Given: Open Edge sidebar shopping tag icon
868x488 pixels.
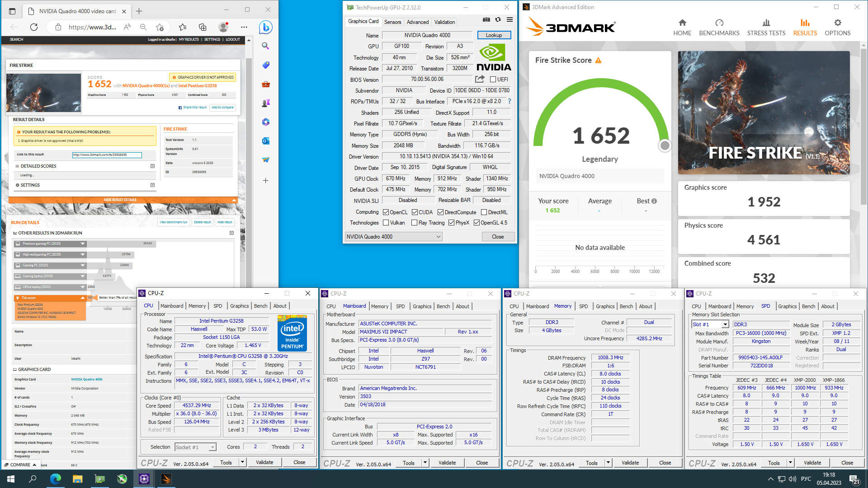Looking at the screenshot, I should [266, 65].
